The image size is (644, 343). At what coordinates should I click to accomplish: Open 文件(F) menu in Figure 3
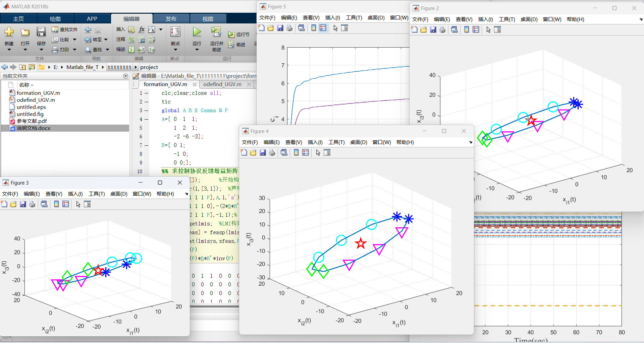(10, 194)
